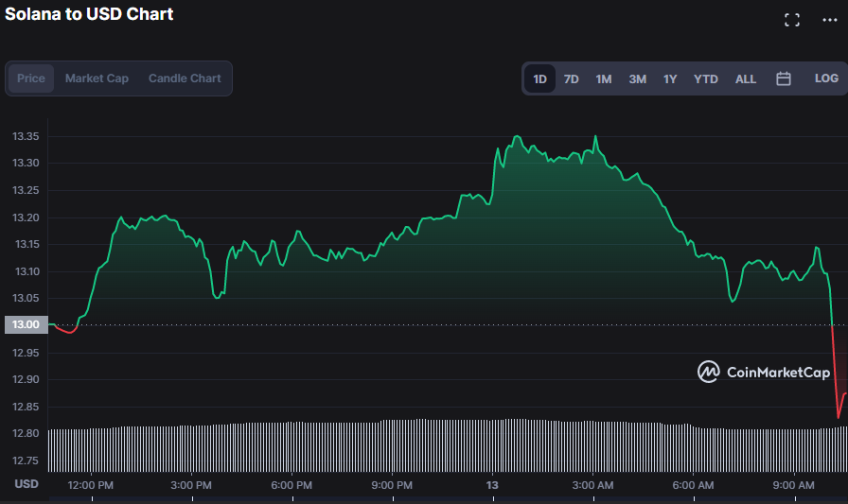Open the calendar date range picker

coord(784,78)
